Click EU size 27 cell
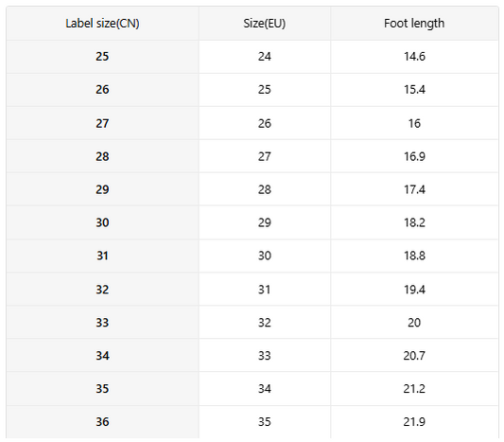 click(265, 156)
